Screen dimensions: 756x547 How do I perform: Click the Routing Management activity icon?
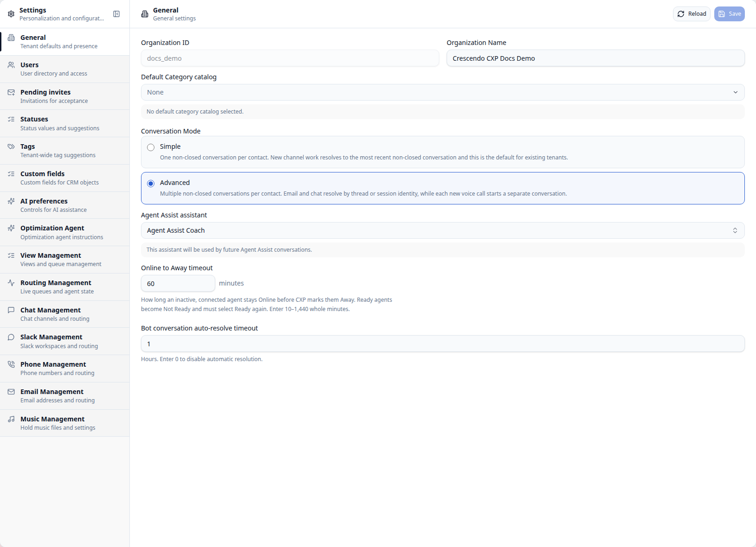pos(11,283)
